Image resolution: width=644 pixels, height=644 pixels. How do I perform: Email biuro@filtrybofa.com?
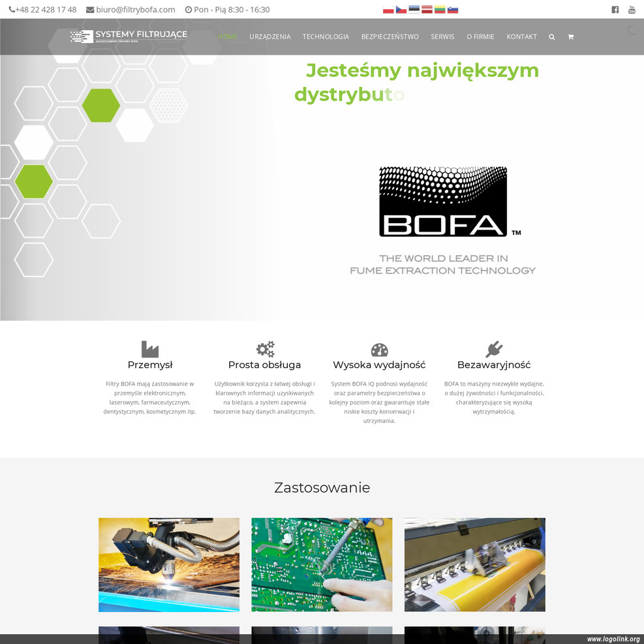[136, 9]
